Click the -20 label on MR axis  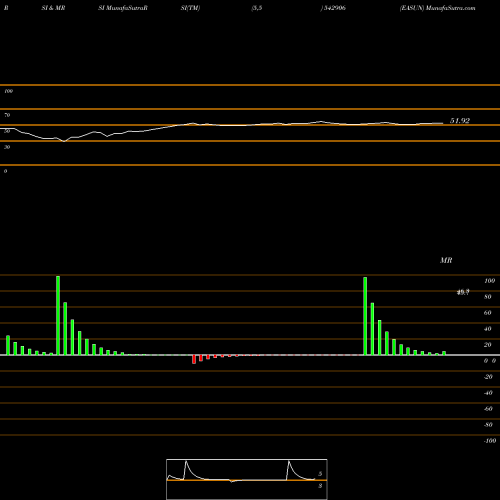(488, 377)
